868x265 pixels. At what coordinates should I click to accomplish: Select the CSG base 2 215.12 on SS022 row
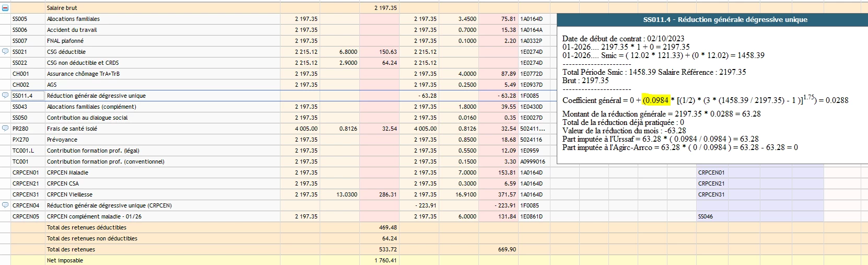click(x=306, y=63)
